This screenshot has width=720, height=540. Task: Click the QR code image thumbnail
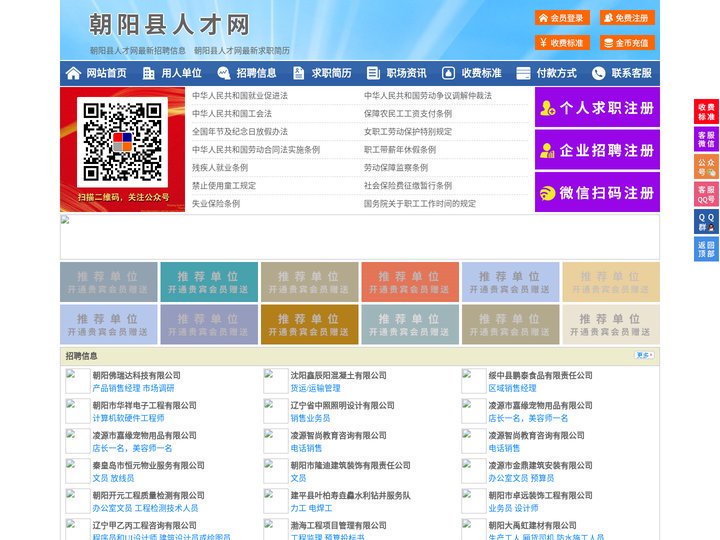tap(122, 142)
